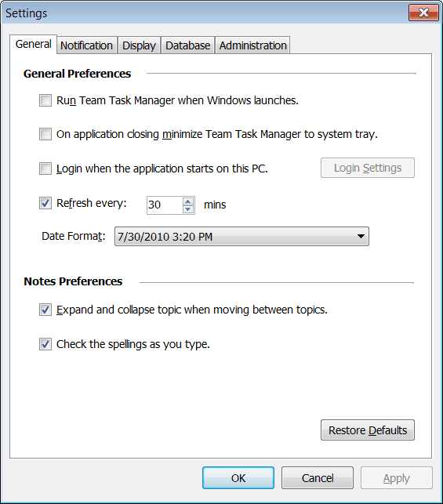Switch to the Administration tab

[253, 45]
